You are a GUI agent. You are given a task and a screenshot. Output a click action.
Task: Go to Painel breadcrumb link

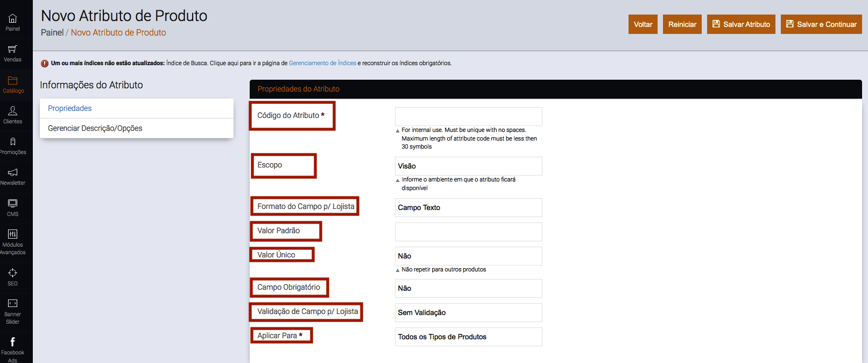point(52,32)
